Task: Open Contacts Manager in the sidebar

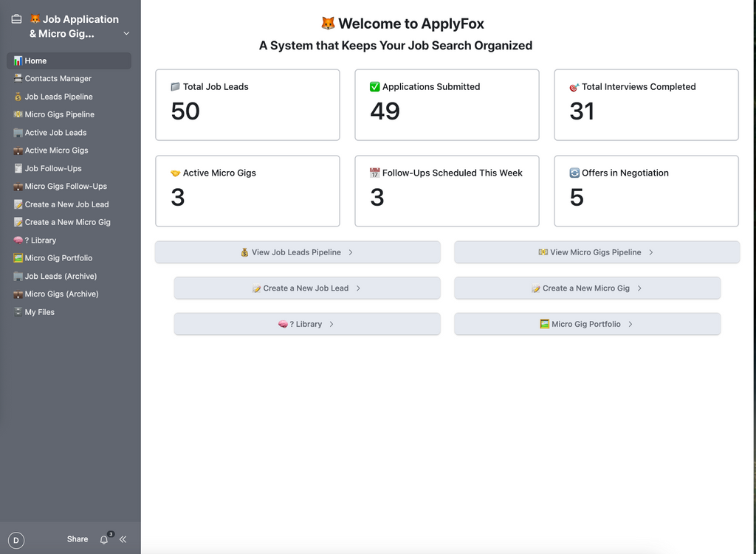Action: point(69,78)
